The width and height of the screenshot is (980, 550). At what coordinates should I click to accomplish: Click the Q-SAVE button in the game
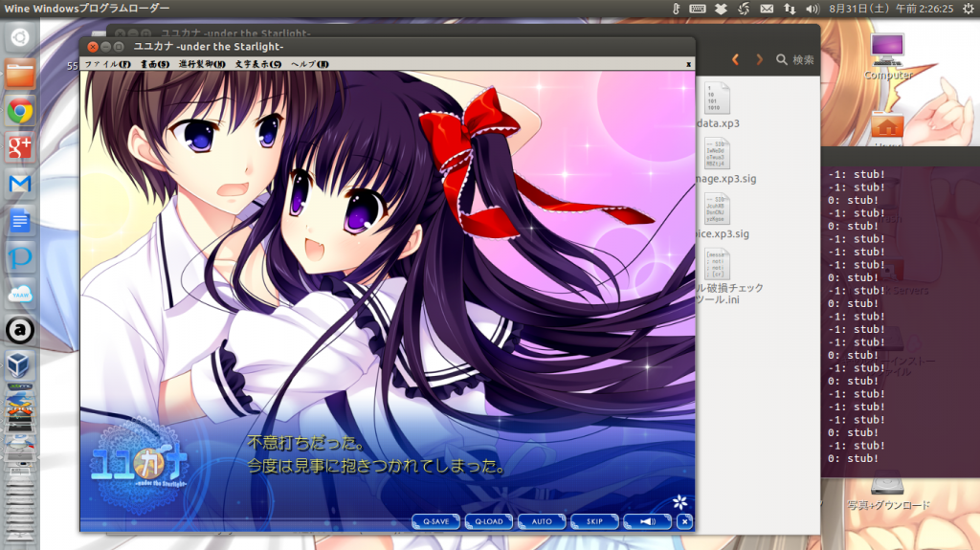click(x=435, y=521)
